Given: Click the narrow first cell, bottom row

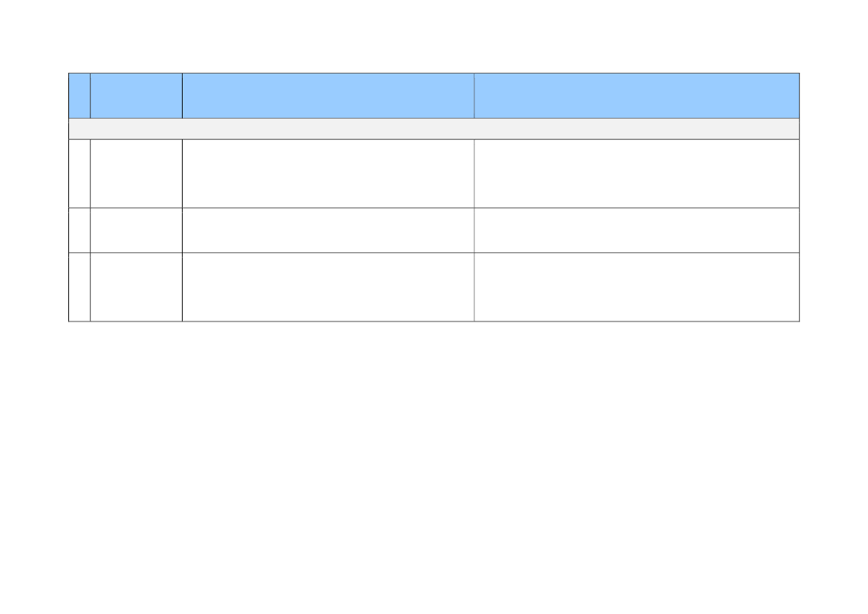Looking at the screenshot, I should coord(79,287).
